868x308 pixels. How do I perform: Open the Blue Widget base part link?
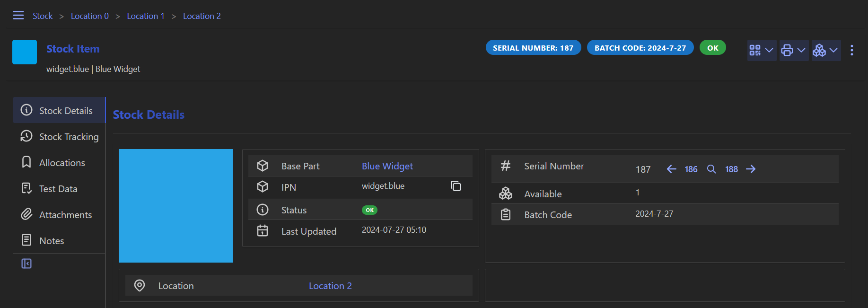[x=387, y=166]
